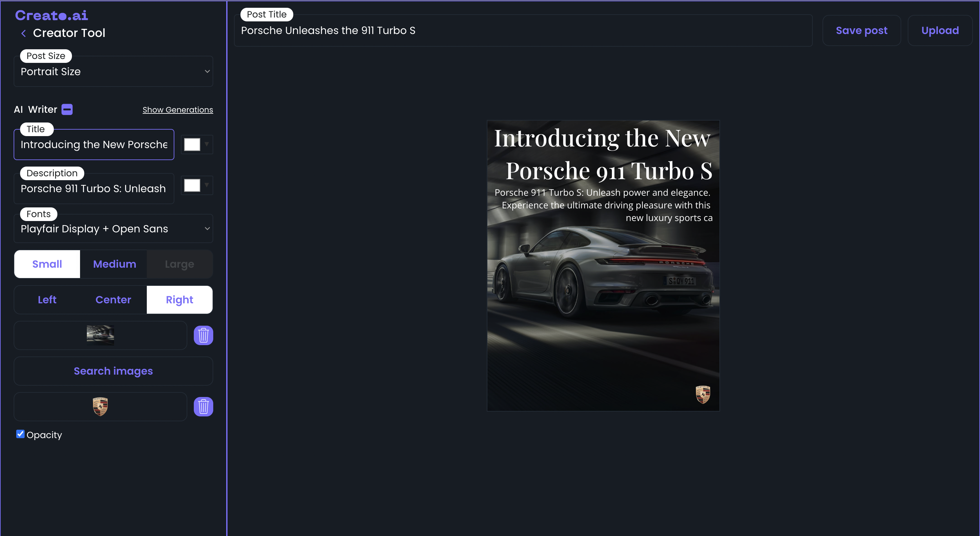980x536 pixels.
Task: Click the preview headline 'Introducing the New'
Action: tap(602, 138)
